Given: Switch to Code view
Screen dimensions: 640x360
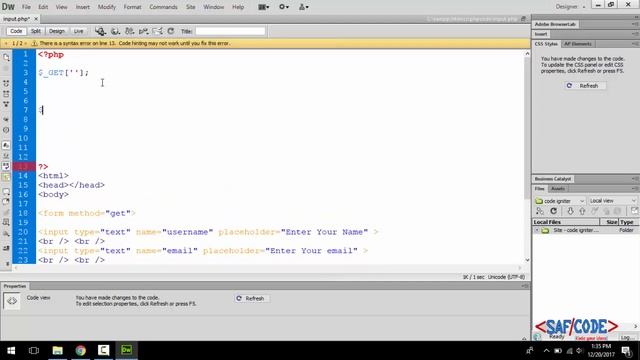Looking at the screenshot, I should click(x=16, y=31).
